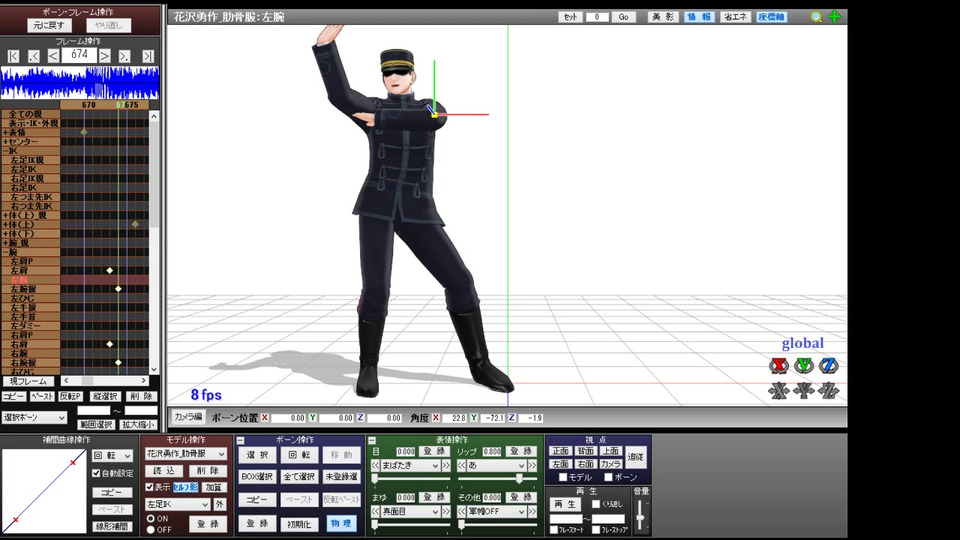Jump to next keyframe with >. button

click(x=125, y=56)
